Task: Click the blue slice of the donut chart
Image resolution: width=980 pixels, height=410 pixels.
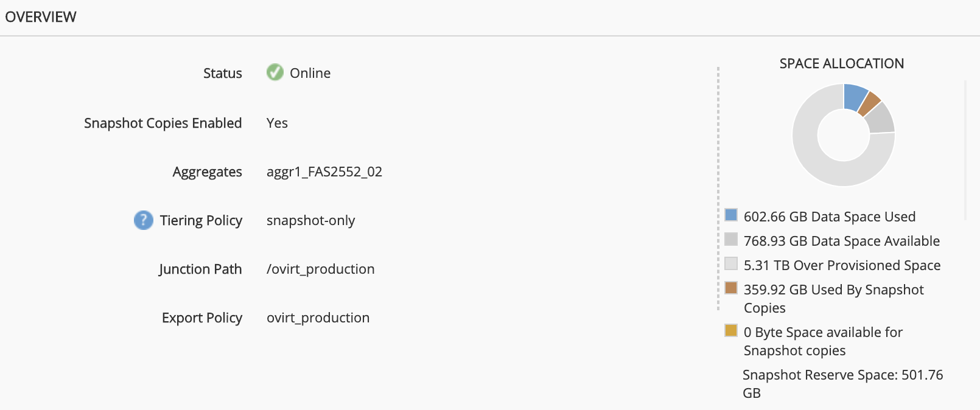Action: click(855, 96)
